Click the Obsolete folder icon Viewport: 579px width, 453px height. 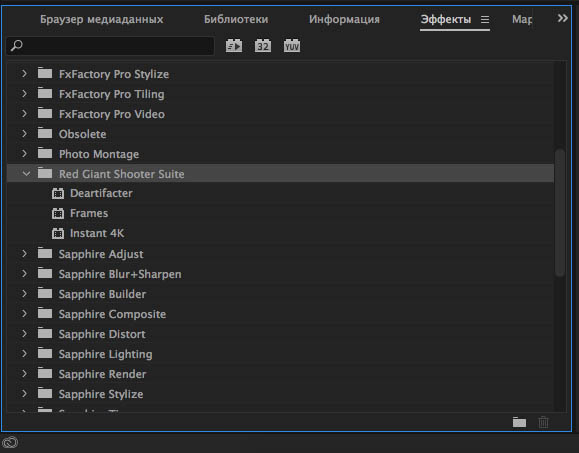45,133
